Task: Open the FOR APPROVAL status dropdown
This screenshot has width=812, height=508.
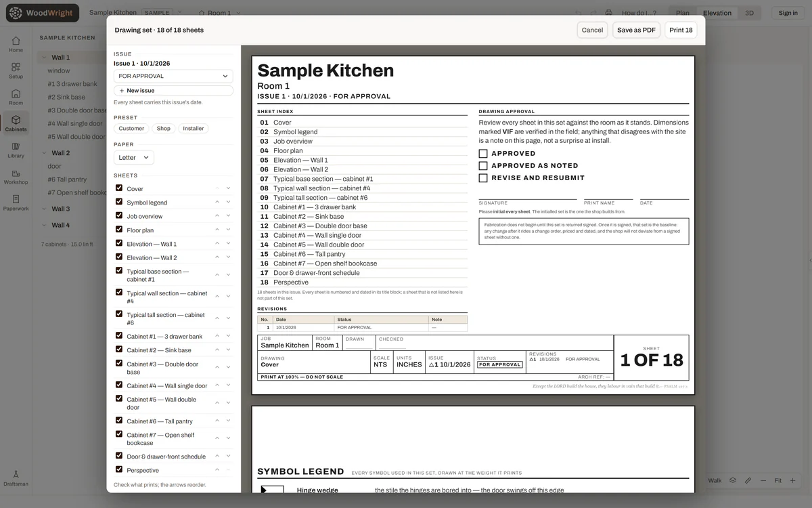Action: pos(173,76)
